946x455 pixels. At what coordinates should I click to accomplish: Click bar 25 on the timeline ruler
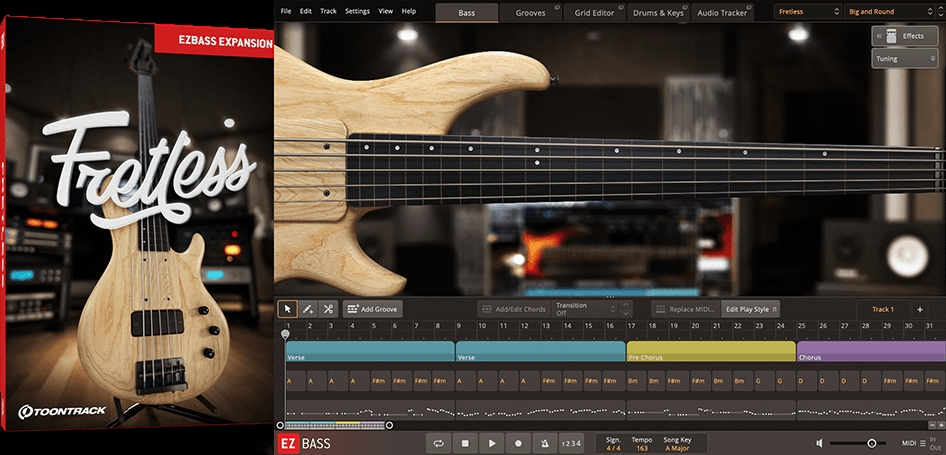point(801,326)
